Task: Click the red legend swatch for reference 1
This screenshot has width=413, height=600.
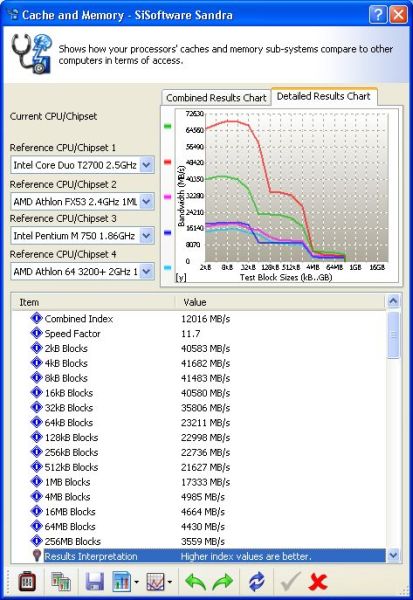Action: [167, 162]
